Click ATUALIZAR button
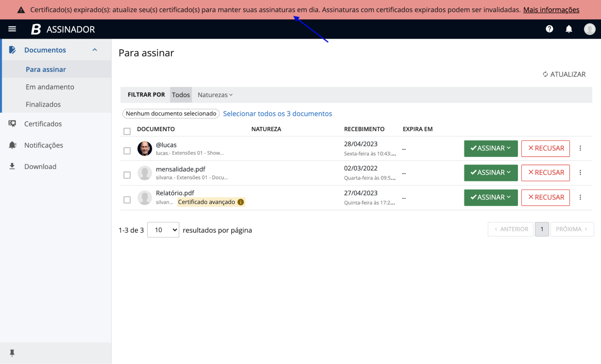 click(564, 74)
